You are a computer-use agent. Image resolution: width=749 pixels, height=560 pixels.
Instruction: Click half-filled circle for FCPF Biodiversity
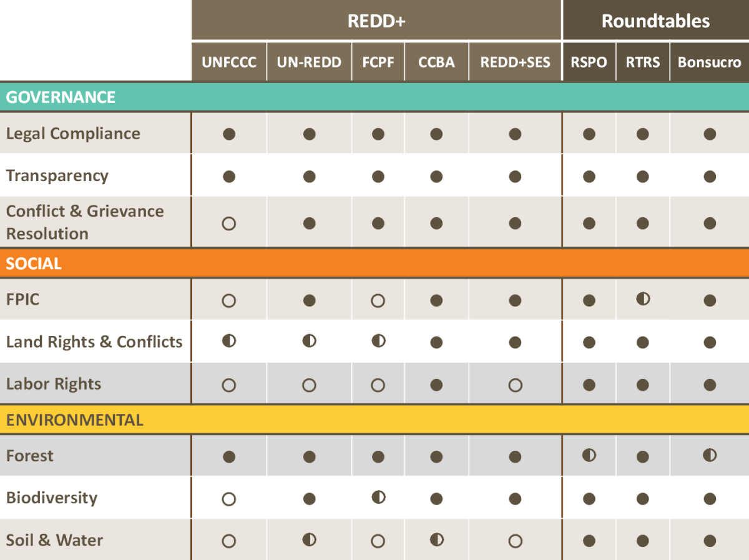[x=378, y=497]
